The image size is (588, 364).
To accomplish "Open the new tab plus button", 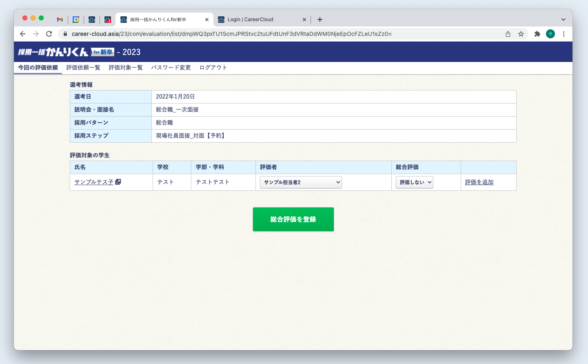I will pos(320,20).
